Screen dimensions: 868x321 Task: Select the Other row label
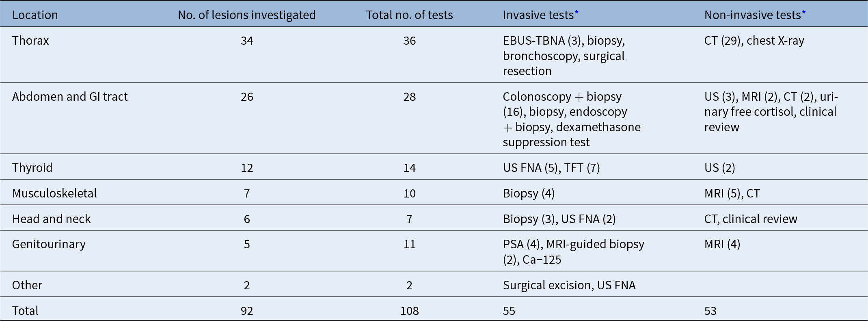pyautogui.click(x=27, y=285)
